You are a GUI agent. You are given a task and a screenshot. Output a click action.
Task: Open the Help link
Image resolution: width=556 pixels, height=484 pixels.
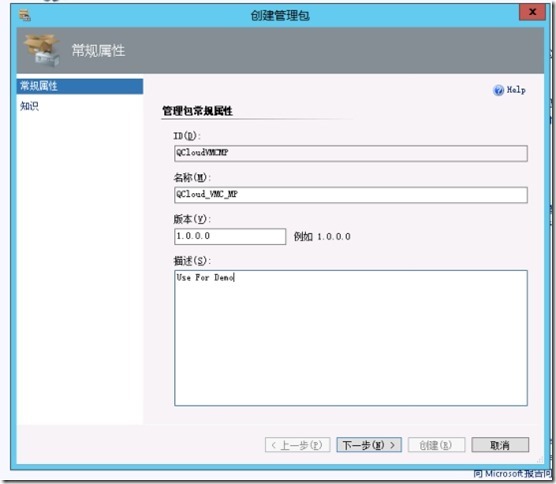(516, 90)
